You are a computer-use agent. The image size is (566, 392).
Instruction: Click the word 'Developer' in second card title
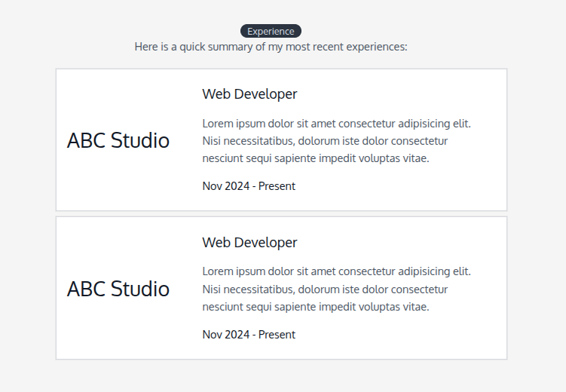[266, 243]
